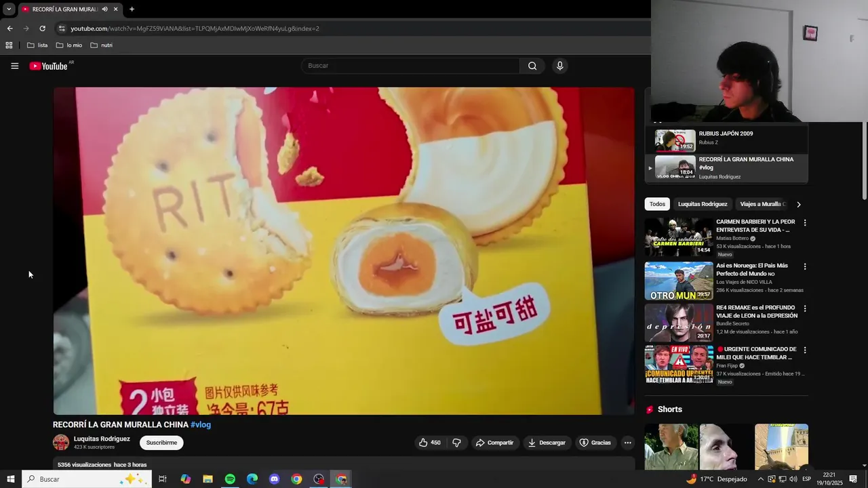Open URGENTE COMUNICADO DE MILEI video title

click(x=757, y=353)
